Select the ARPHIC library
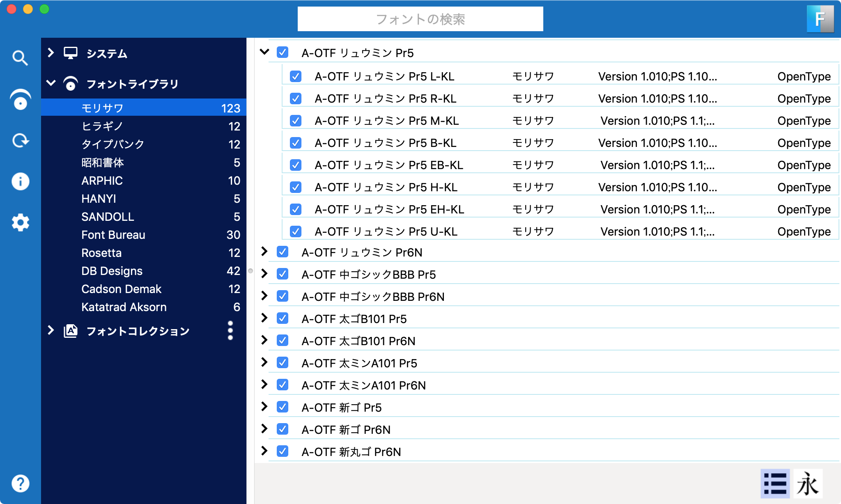This screenshot has height=504, width=841. pyautogui.click(x=144, y=181)
